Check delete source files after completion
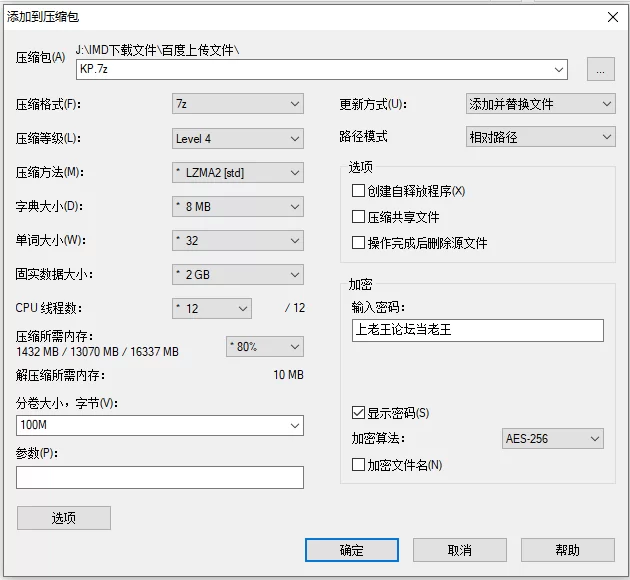This screenshot has height=580, width=630. [359, 243]
